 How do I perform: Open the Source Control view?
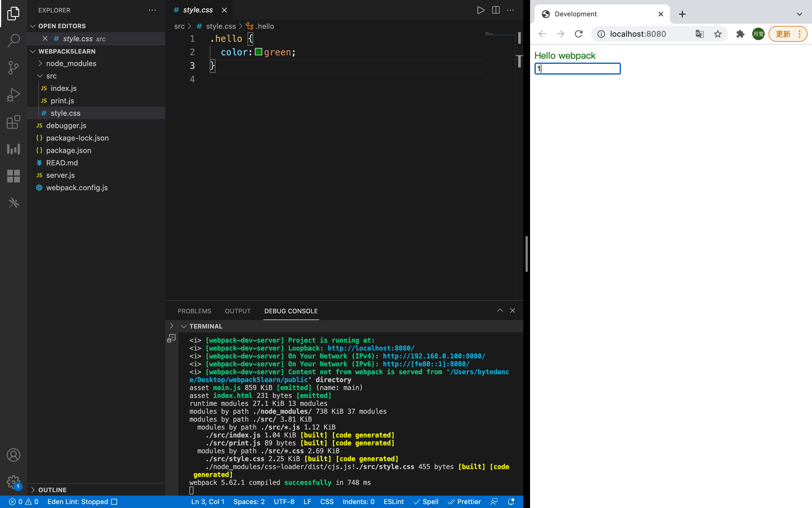14,67
